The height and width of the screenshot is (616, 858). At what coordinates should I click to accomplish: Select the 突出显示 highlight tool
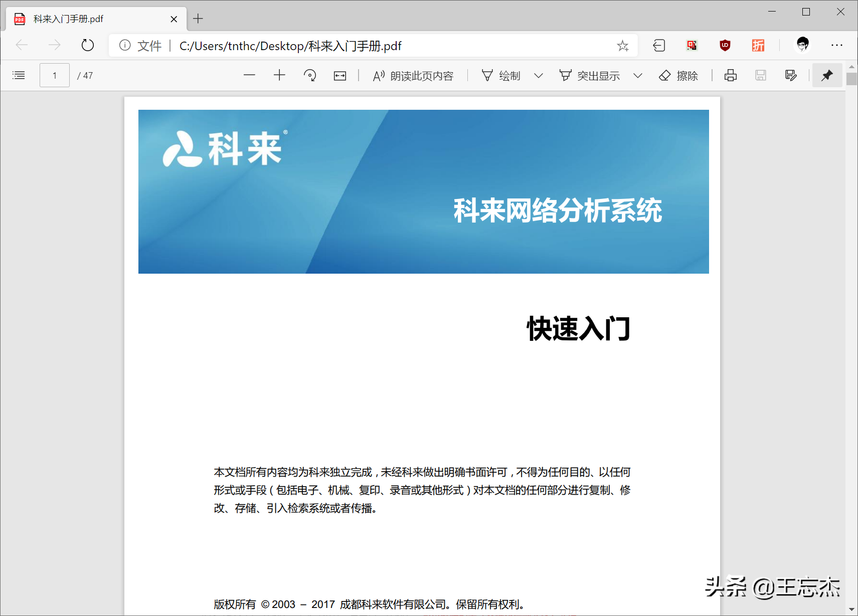click(x=590, y=76)
